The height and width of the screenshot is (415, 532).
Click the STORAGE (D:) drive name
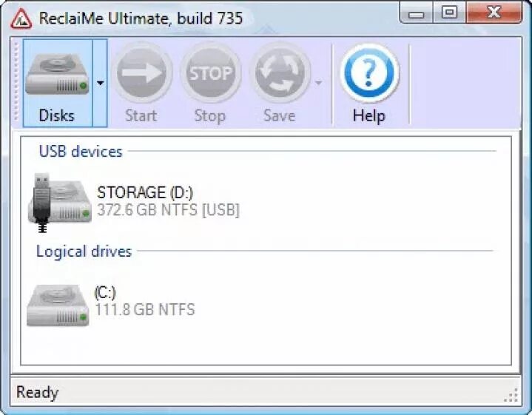pyautogui.click(x=145, y=192)
